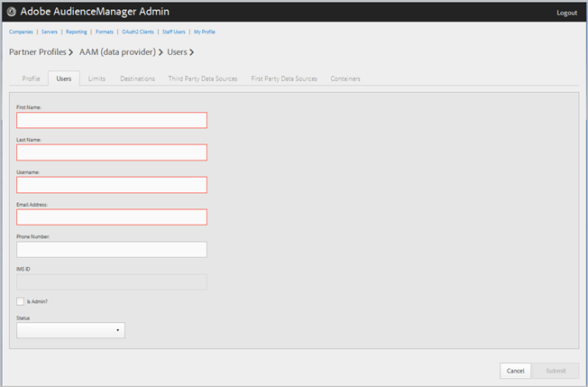Open Third Party Data Sources tab
The image size is (588, 387).
click(x=203, y=78)
